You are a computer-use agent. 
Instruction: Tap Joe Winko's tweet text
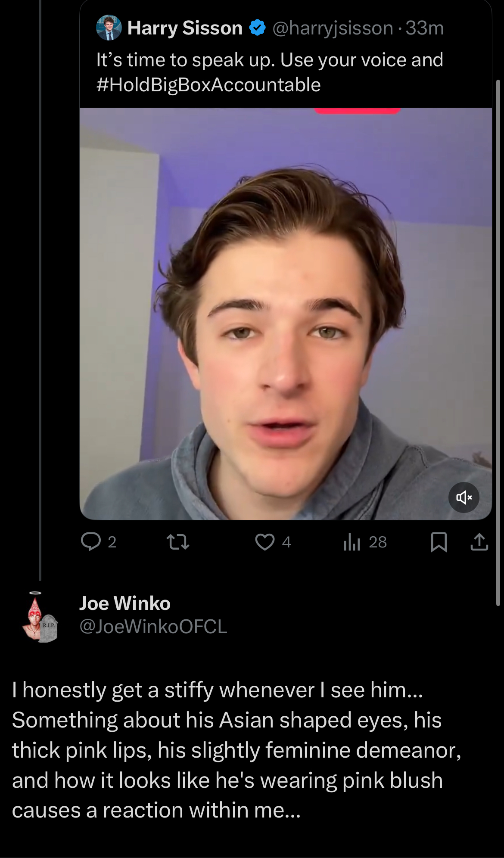click(236, 750)
